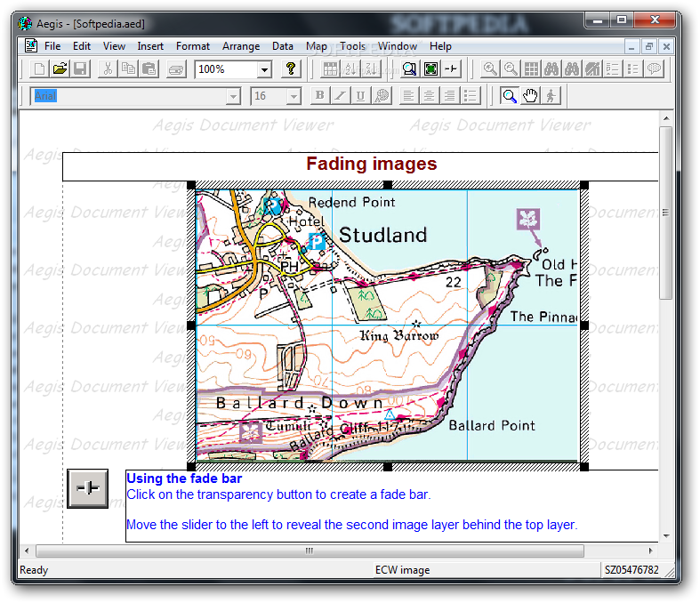The image size is (700, 603).
Task: Click the bullet list icon before speech bubble
Action: (x=633, y=69)
